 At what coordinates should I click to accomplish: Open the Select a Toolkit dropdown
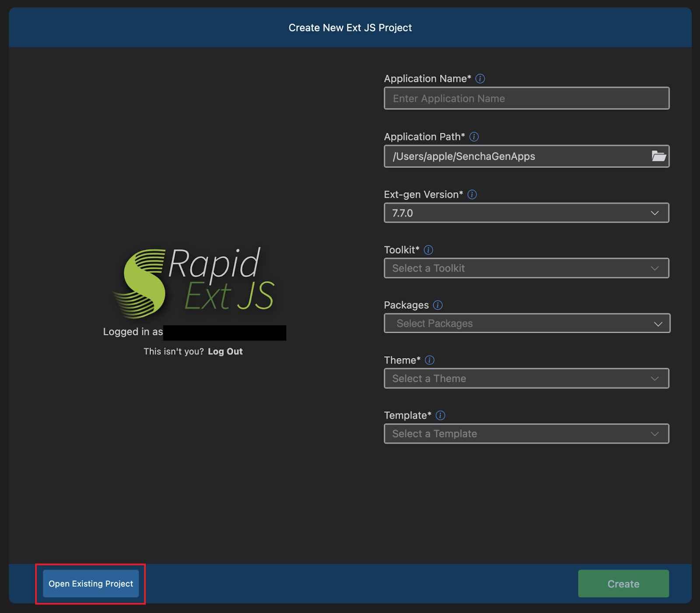pos(526,268)
